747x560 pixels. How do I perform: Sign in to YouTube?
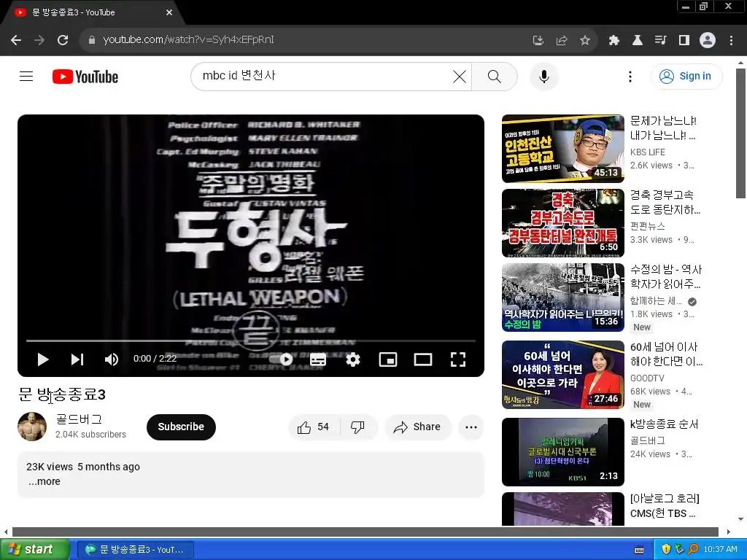686,76
